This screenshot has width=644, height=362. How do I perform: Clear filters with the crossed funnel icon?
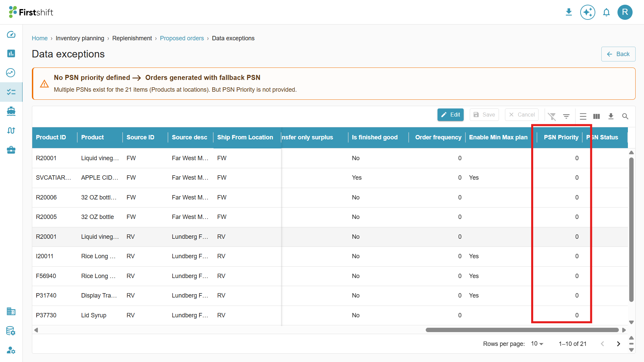pyautogui.click(x=552, y=116)
